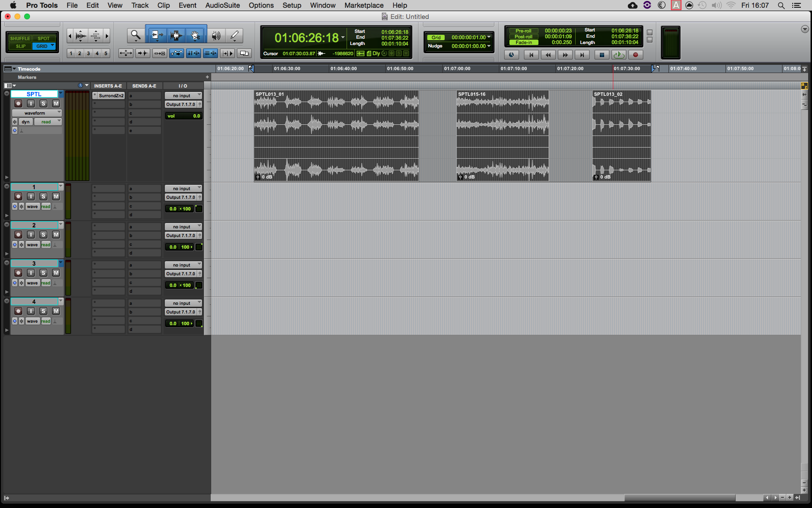812x508 pixels.
Task: Click the transport Record button
Action: coord(636,55)
